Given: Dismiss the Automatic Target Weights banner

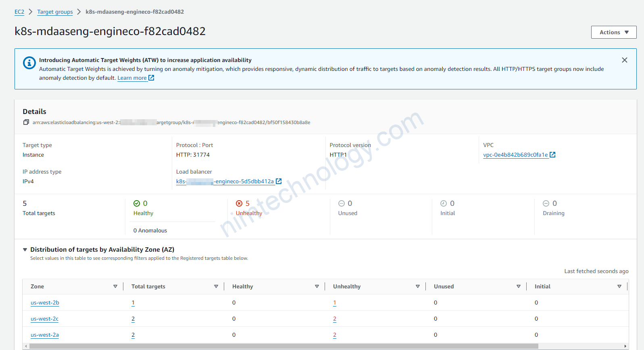Looking at the screenshot, I should [x=624, y=60].
